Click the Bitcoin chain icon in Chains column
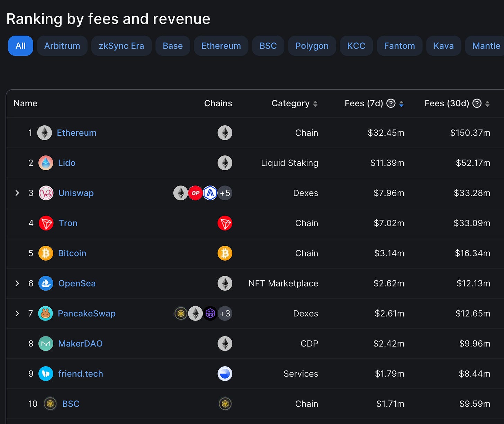Viewport: 504px width, 424px height. pos(225,253)
